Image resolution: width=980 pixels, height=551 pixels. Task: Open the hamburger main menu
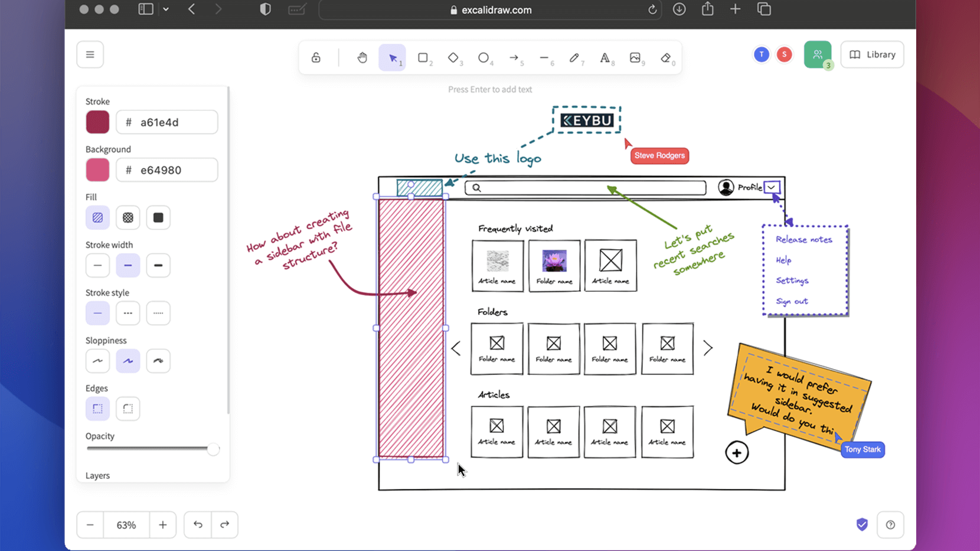click(90, 54)
